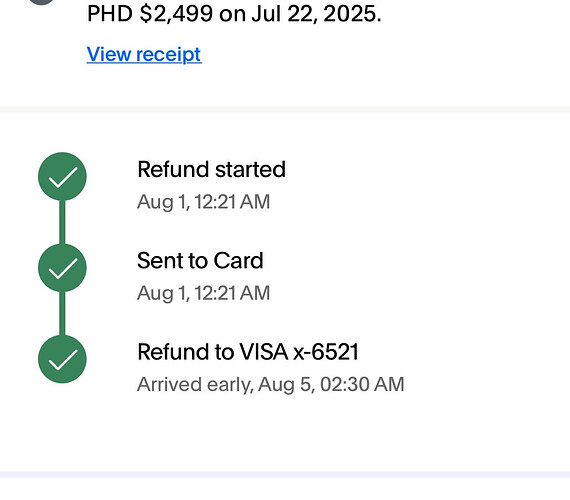Click the word VISA in refund step
The height and width of the screenshot is (500, 570).
coord(264,352)
